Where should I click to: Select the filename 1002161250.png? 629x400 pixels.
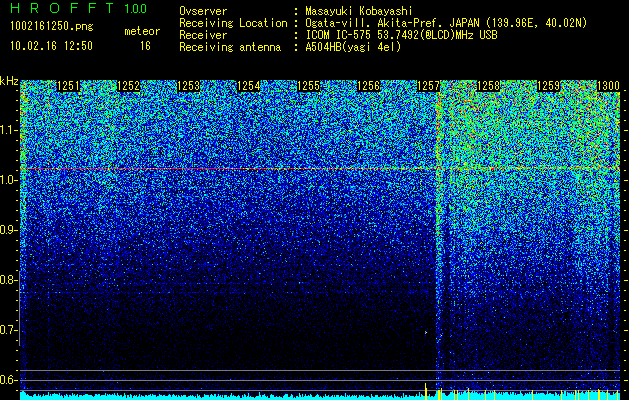click(x=52, y=26)
